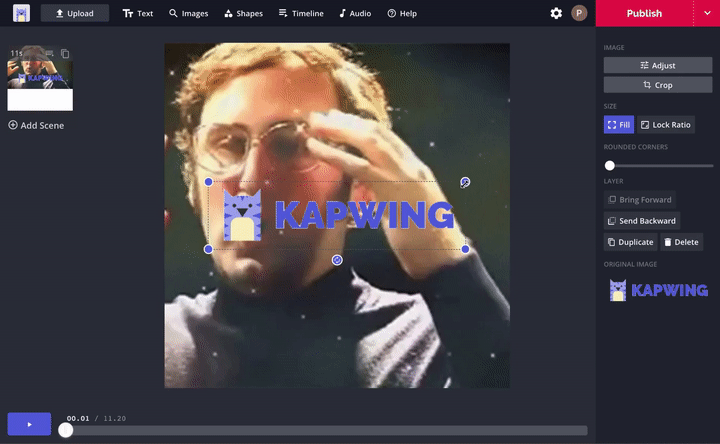Toggle the Fill size option
This screenshot has height=444, width=720.
pos(618,125)
